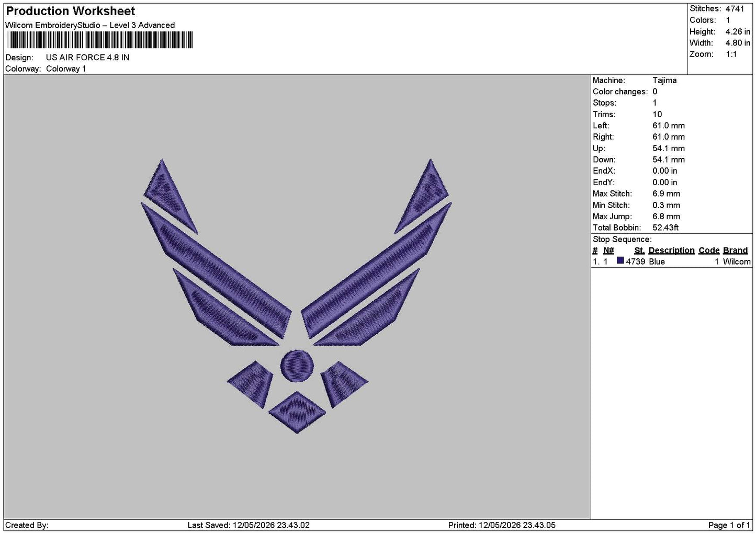The width and height of the screenshot is (756, 534).
Task: Click the Right value 61.0 mm
Action: (x=669, y=137)
